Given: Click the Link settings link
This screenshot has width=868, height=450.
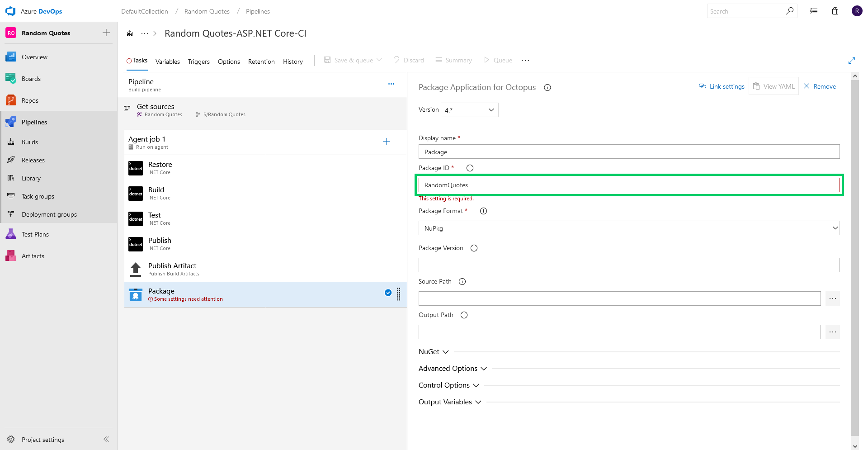Looking at the screenshot, I should tap(722, 86).
